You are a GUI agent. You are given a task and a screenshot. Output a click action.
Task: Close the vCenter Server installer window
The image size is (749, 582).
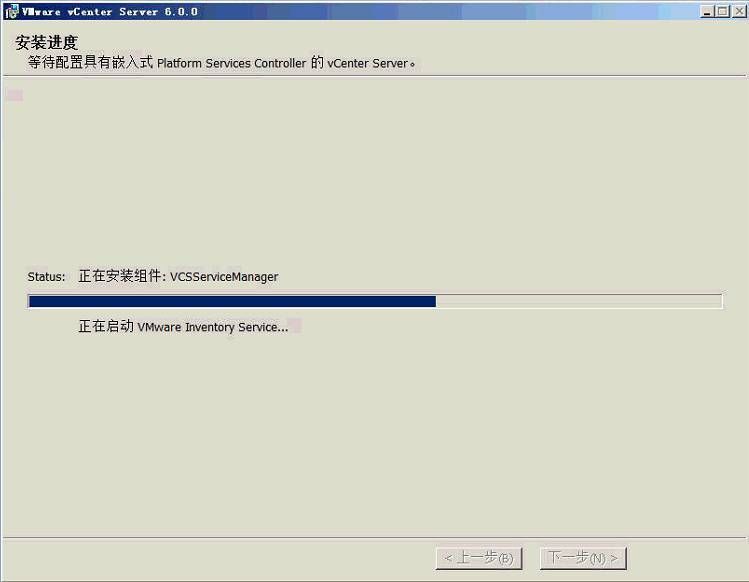(x=740, y=11)
